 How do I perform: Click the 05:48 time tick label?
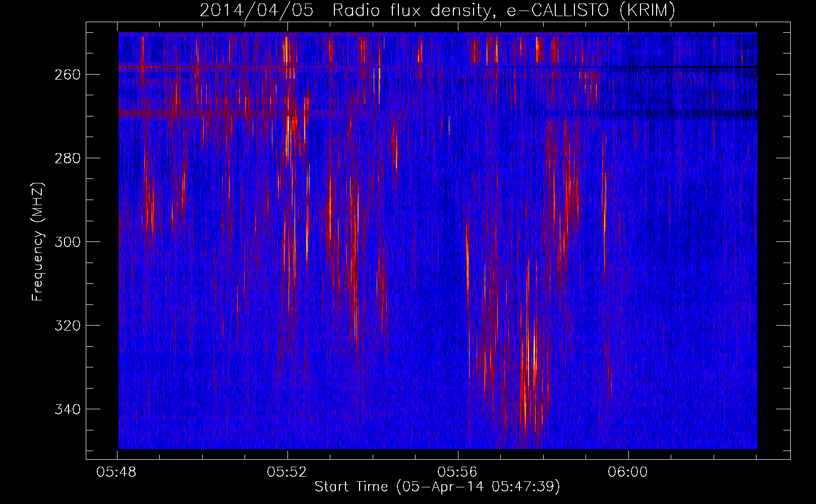[x=116, y=472]
